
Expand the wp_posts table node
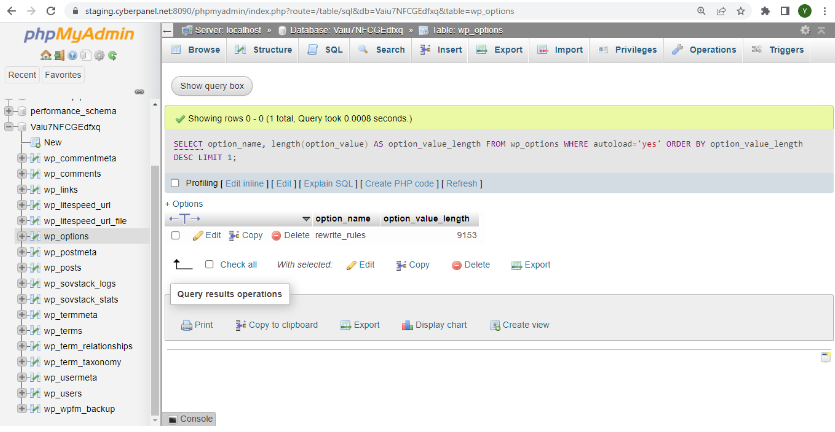22,268
